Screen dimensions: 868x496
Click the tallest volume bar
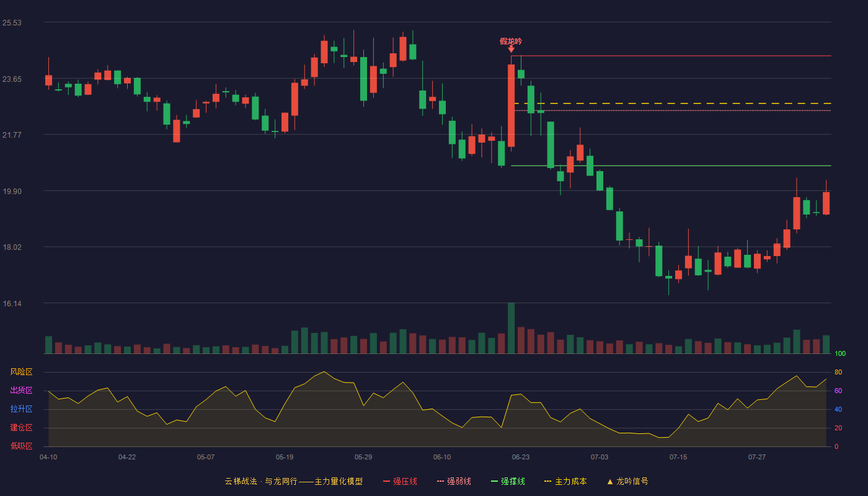(511, 328)
